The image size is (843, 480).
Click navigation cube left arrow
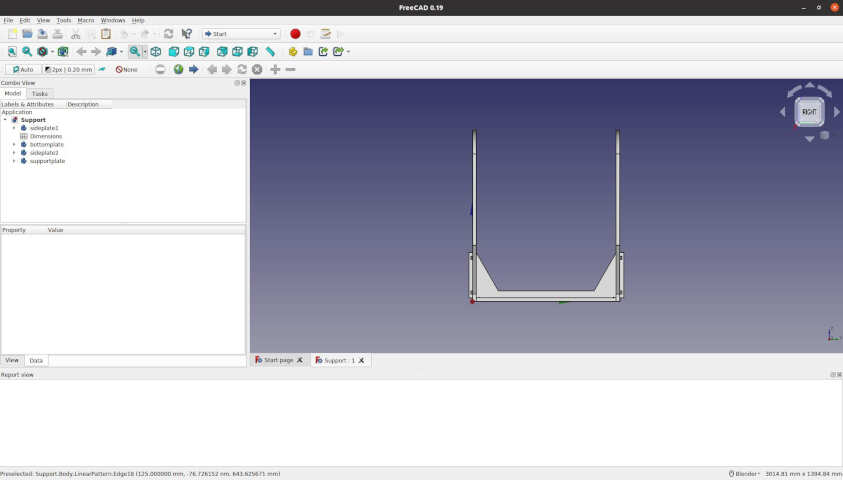[783, 112]
